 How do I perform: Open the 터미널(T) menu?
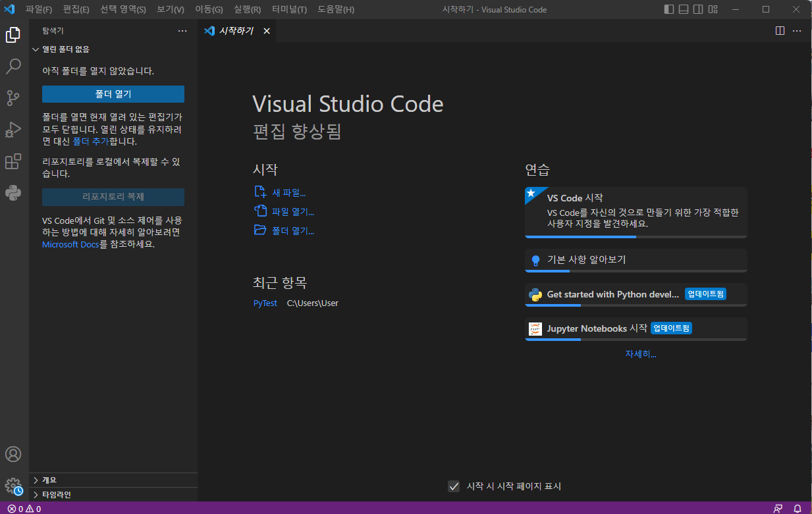[289, 10]
